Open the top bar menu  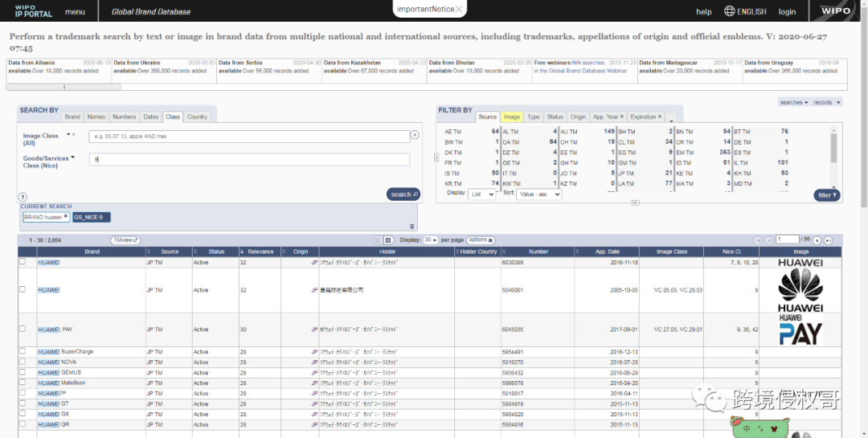(76, 11)
